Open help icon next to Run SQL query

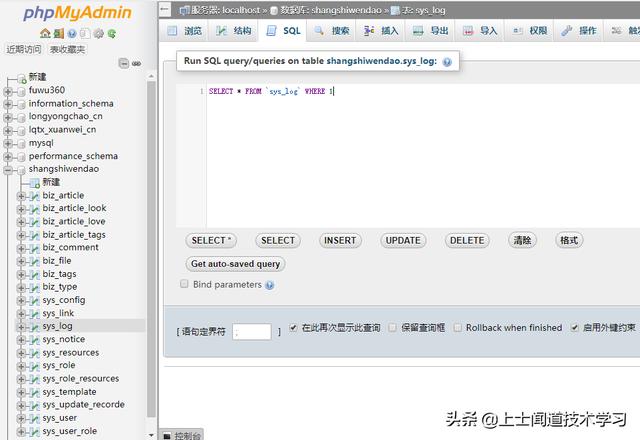[447, 62]
